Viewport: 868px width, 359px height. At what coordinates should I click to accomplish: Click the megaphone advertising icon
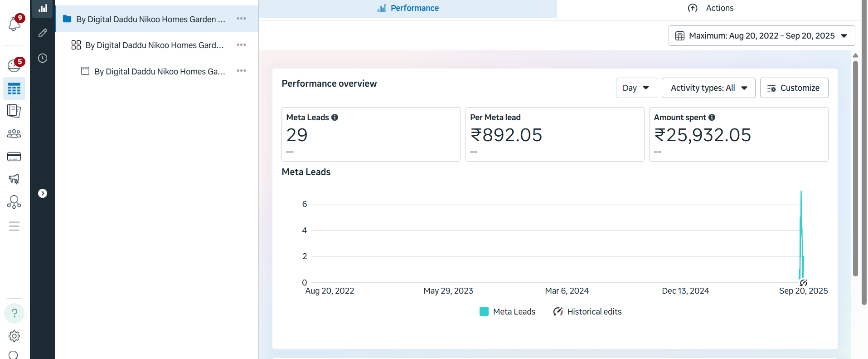coord(14,179)
